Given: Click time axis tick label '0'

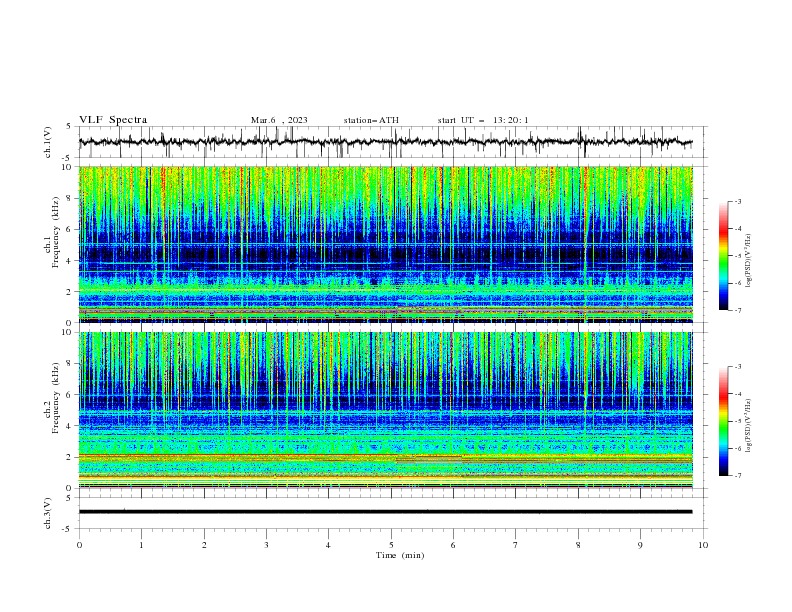Looking at the screenshot, I should pos(79,545).
